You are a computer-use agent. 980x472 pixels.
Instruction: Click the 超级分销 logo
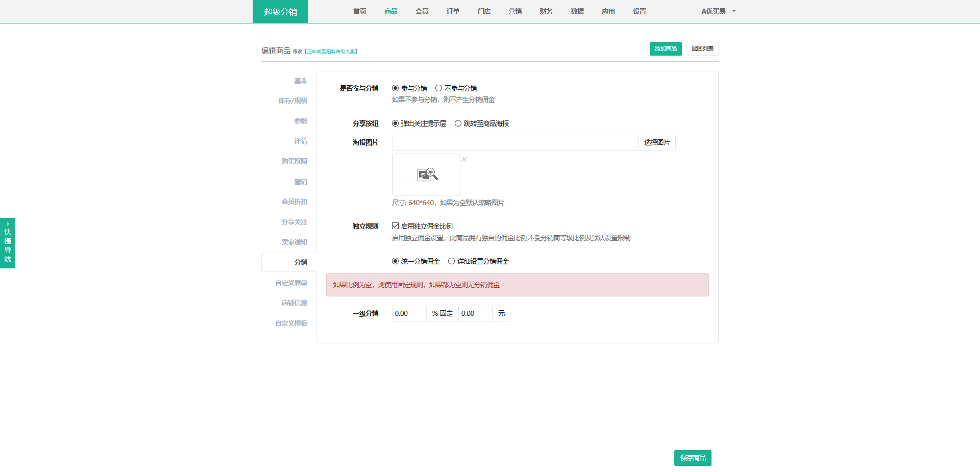tap(280, 12)
